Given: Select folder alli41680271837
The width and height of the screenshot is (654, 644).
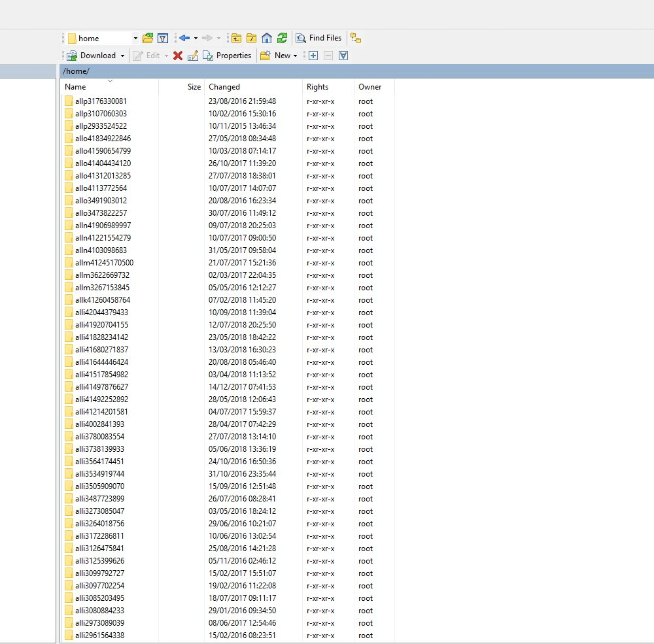Looking at the screenshot, I should 102,350.
